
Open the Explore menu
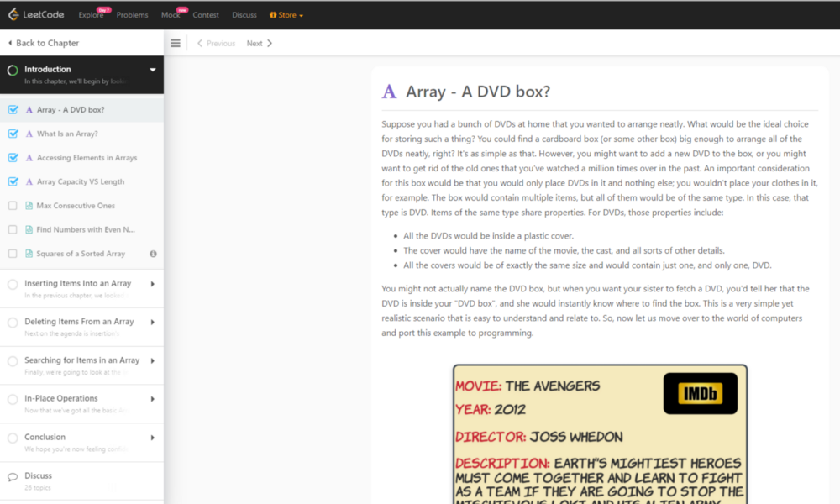91,15
